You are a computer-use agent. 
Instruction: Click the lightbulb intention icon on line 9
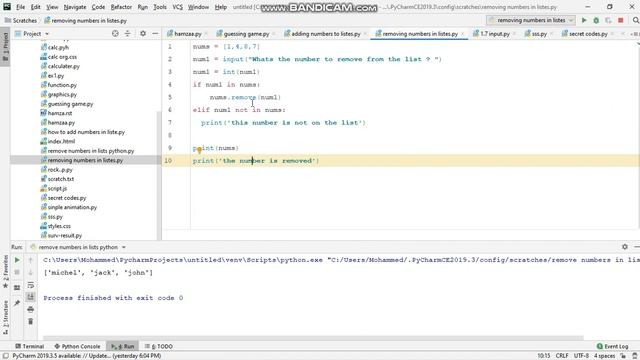(200, 150)
